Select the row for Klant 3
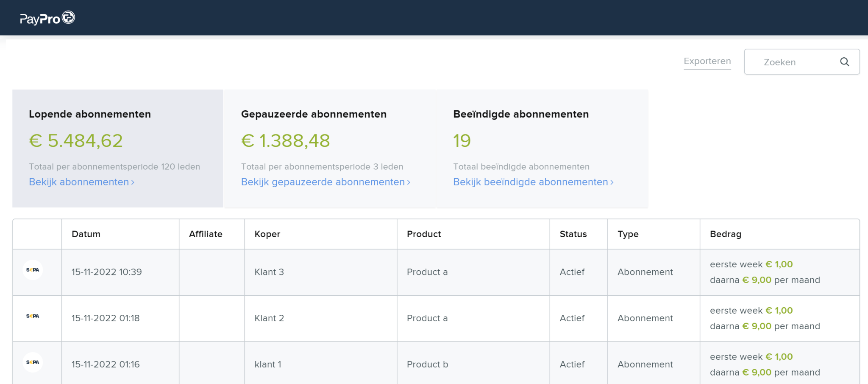Screen dimensions: 868x384 click(x=270, y=272)
